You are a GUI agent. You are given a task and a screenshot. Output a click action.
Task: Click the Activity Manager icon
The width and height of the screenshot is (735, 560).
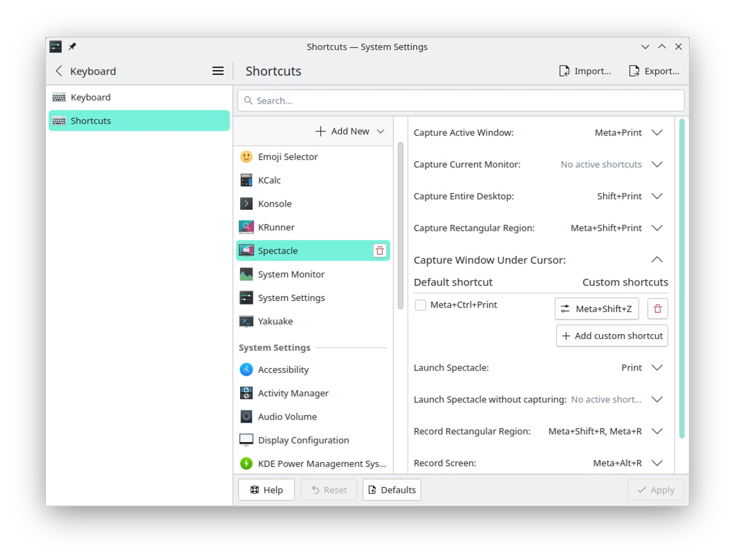[x=246, y=393]
